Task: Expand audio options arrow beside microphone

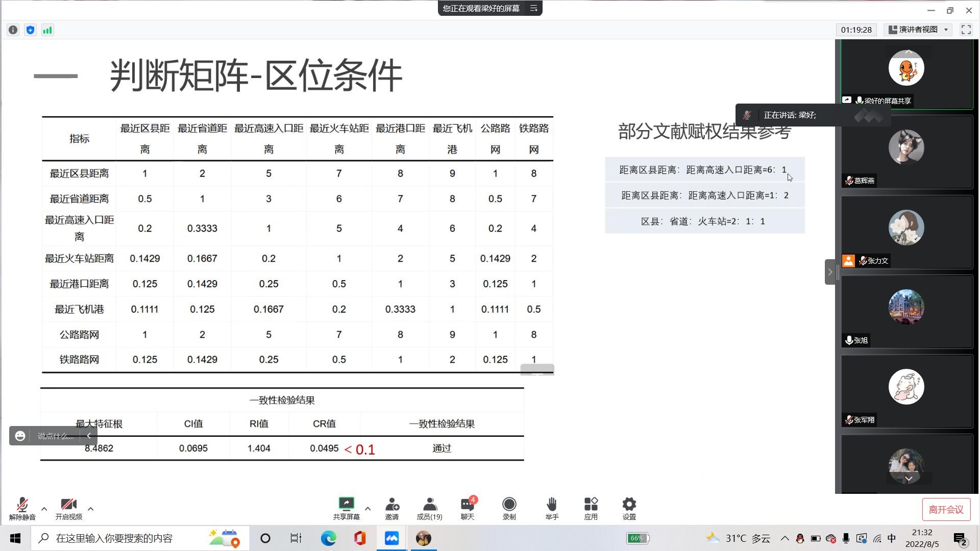Action: click(44, 509)
